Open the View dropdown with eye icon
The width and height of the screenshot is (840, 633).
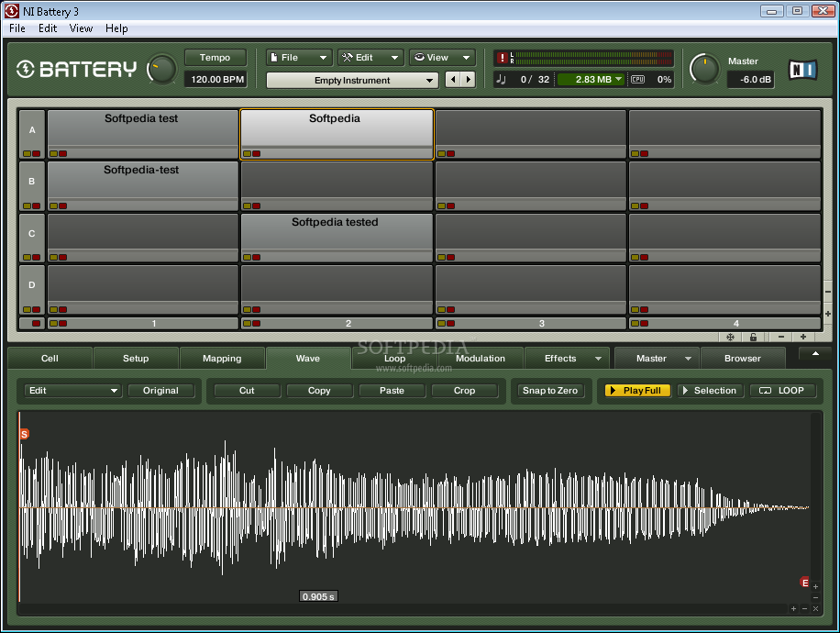click(443, 58)
